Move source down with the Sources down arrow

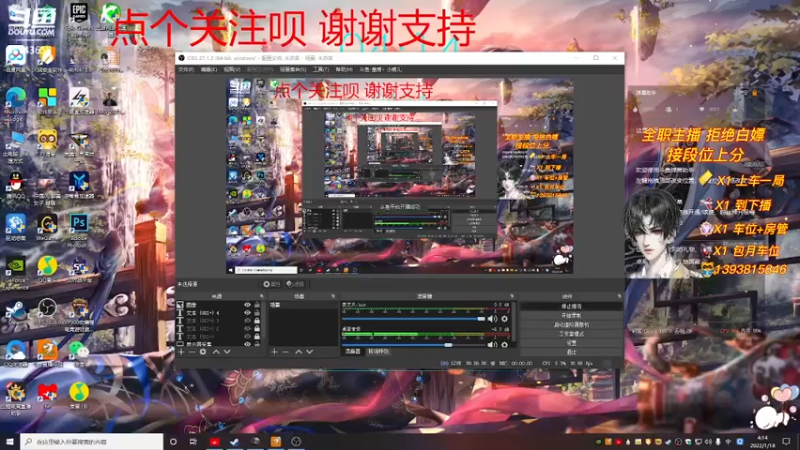tap(227, 352)
